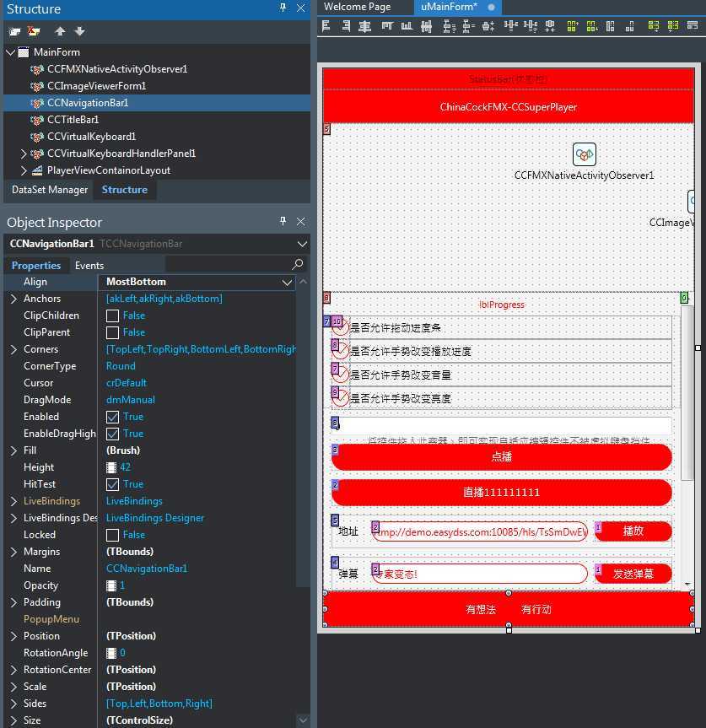Expand the Padding property
This screenshot has height=728, width=706.
click(13, 602)
